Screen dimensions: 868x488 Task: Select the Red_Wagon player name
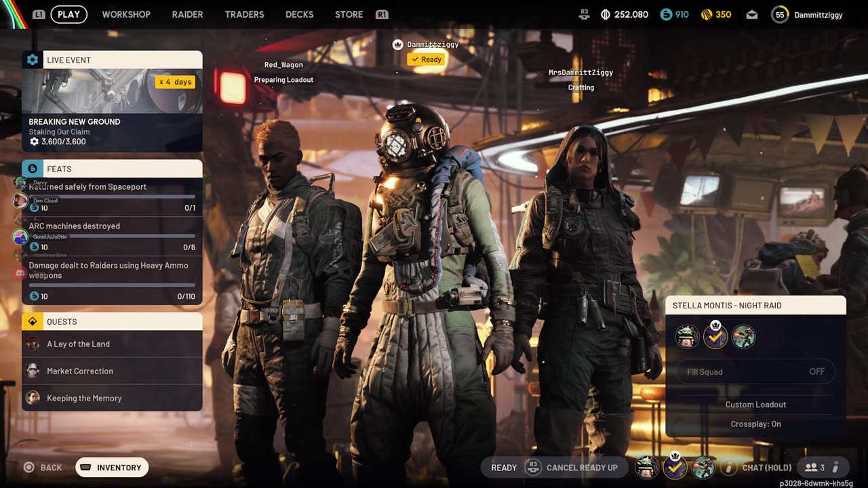click(x=283, y=65)
